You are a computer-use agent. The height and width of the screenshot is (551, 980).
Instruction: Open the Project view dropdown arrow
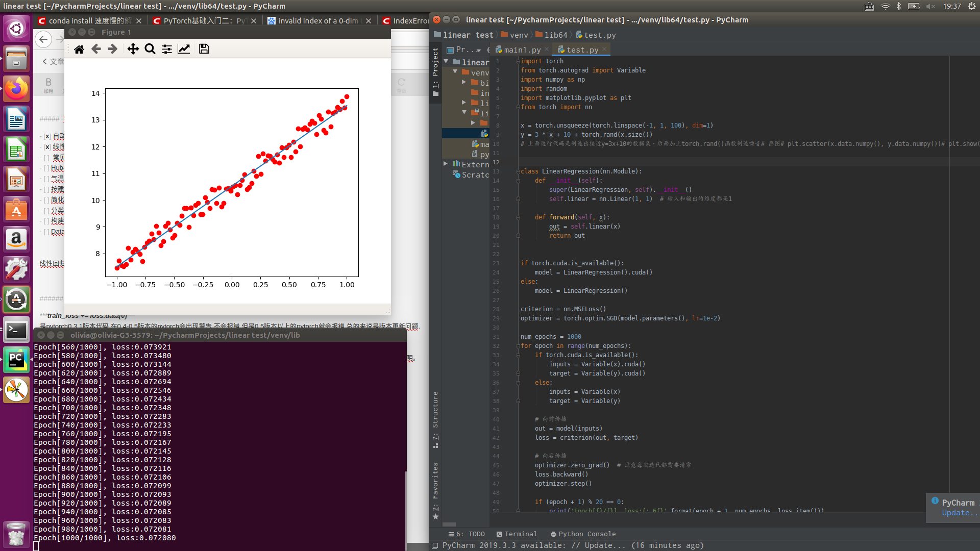[479, 50]
